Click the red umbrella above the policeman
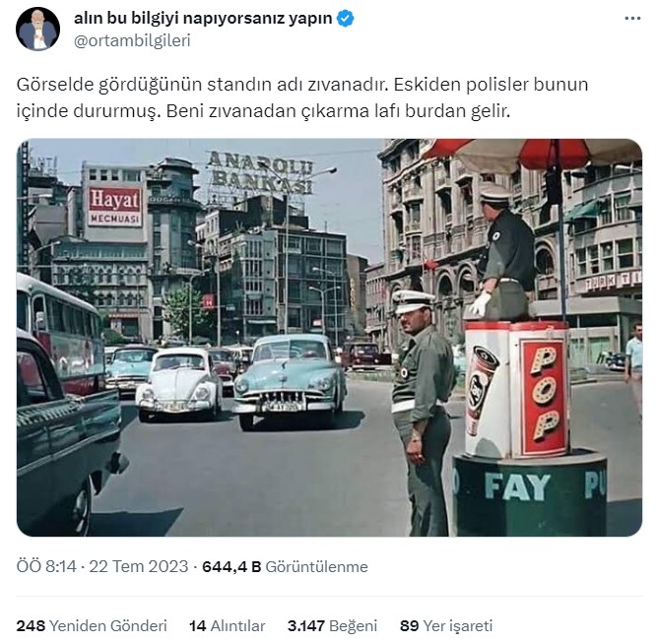 (x=532, y=154)
